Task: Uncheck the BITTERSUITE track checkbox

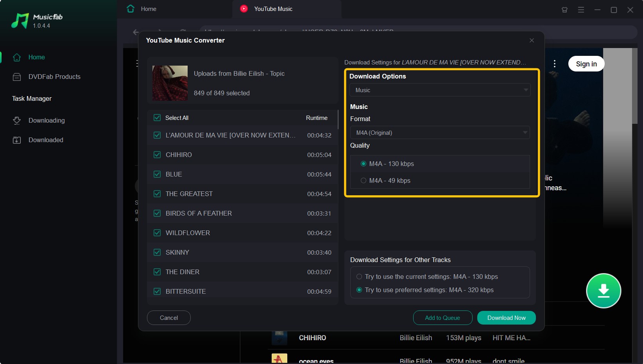Action: click(157, 291)
